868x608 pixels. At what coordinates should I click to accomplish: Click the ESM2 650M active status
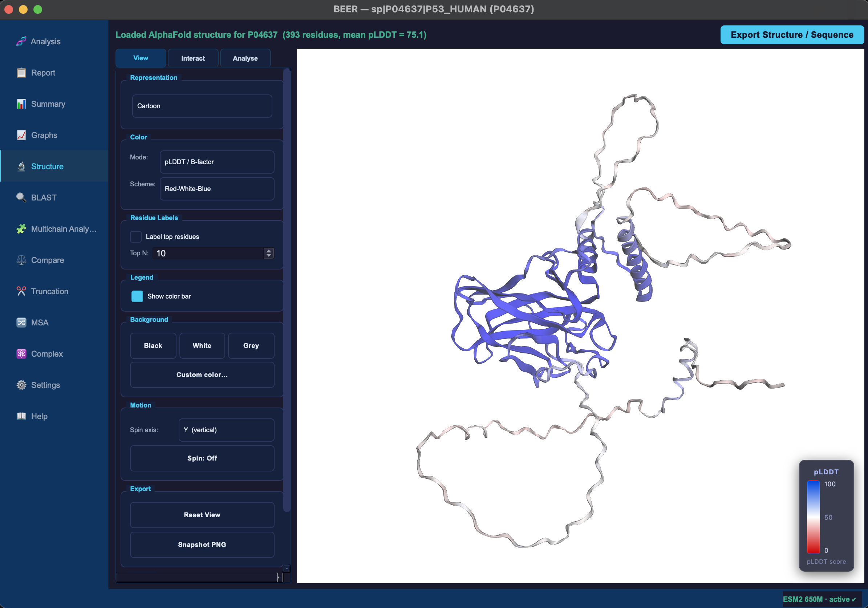819,599
